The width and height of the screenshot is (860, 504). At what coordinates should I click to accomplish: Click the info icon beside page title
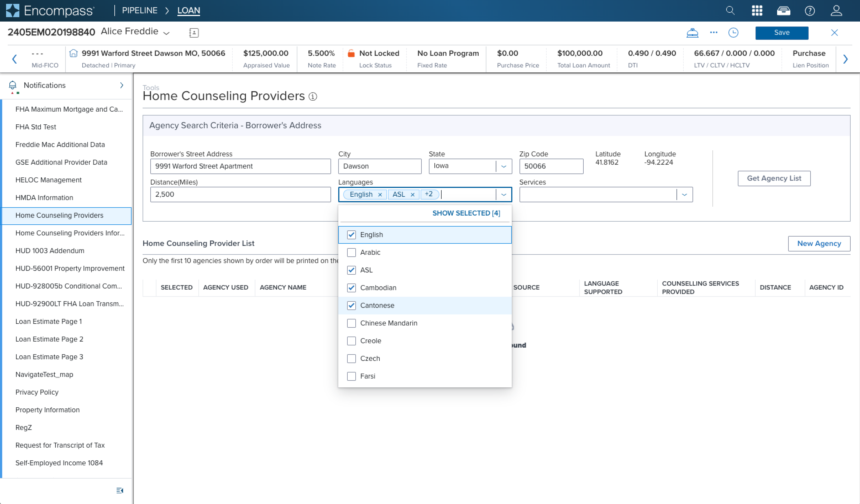(313, 96)
